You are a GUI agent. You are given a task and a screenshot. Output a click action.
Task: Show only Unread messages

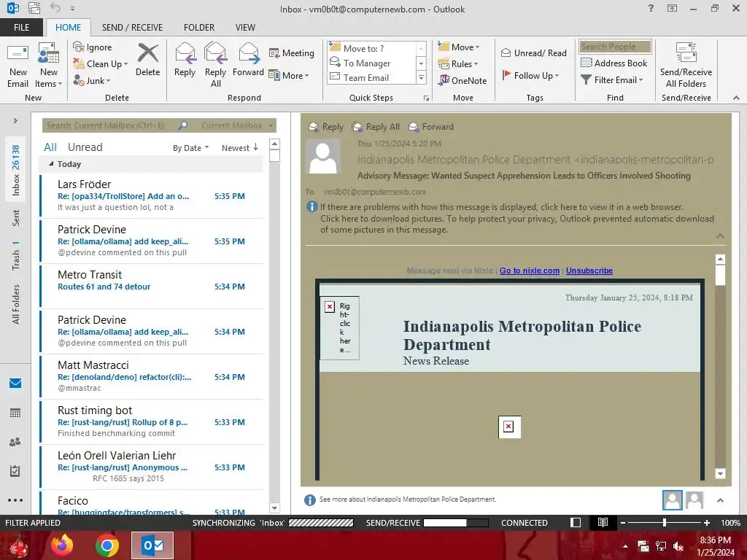[x=85, y=147]
